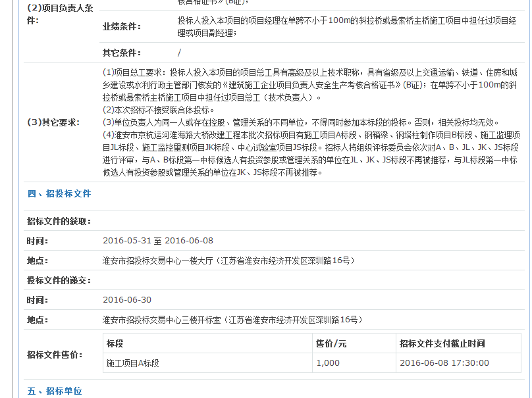The width and height of the screenshot is (532, 398).
Task: Click the (3)其它要求 row label
Action: [53, 122]
